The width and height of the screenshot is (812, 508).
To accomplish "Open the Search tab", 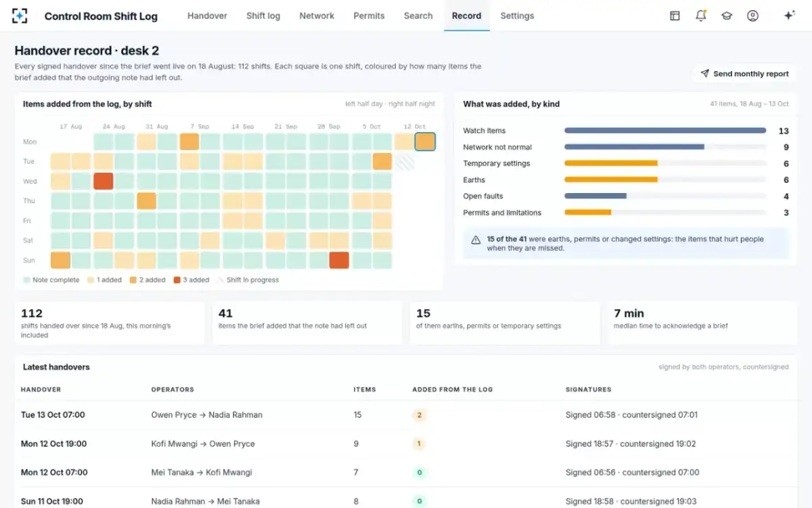I will click(418, 16).
